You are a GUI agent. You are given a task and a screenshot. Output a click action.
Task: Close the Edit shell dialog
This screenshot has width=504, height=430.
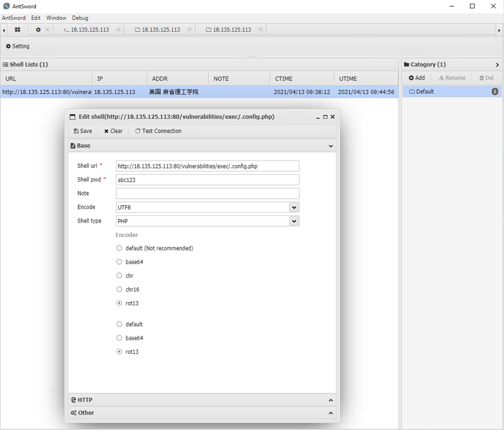pyautogui.click(x=333, y=117)
